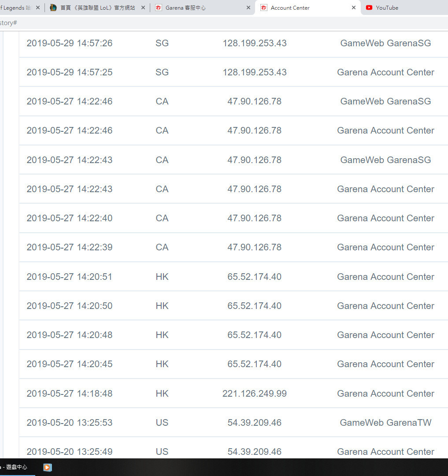
Task: Click the YouTube tab favicon
Action: point(369,7)
